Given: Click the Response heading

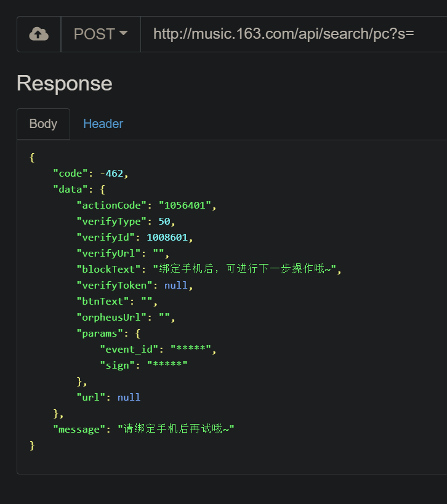Looking at the screenshot, I should [64, 83].
